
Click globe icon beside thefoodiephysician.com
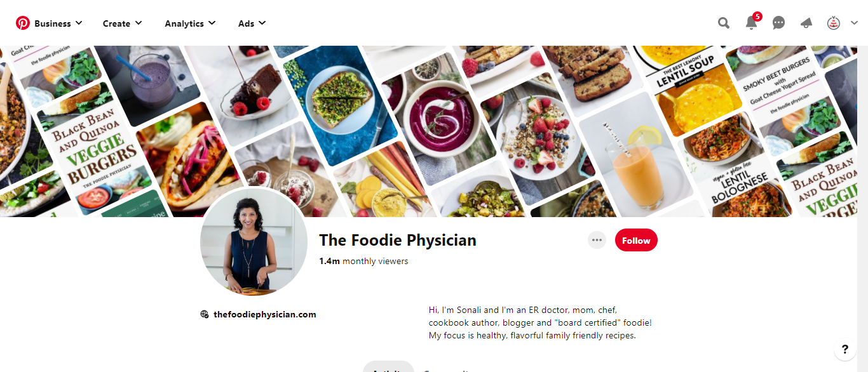click(205, 314)
